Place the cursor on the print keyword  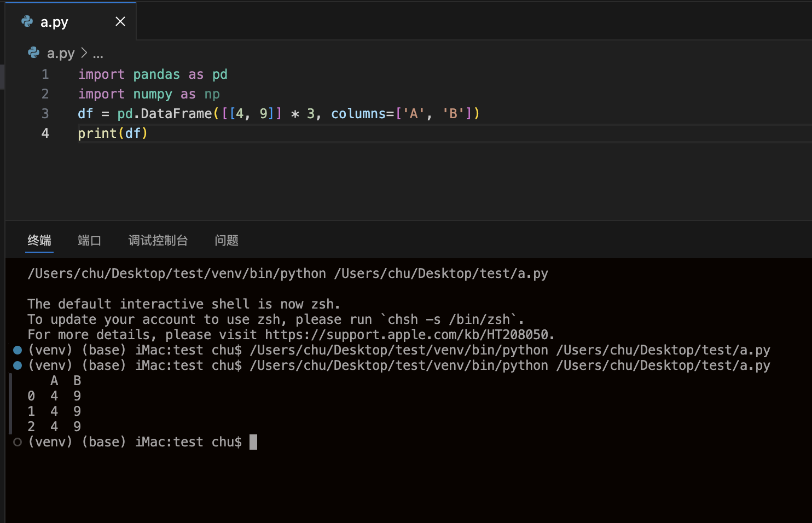pyautogui.click(x=97, y=133)
